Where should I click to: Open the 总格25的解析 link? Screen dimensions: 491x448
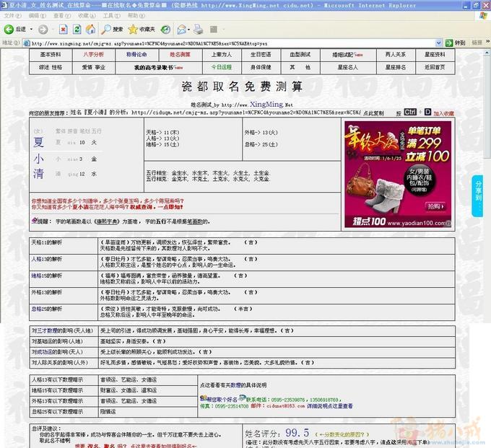click(x=47, y=309)
